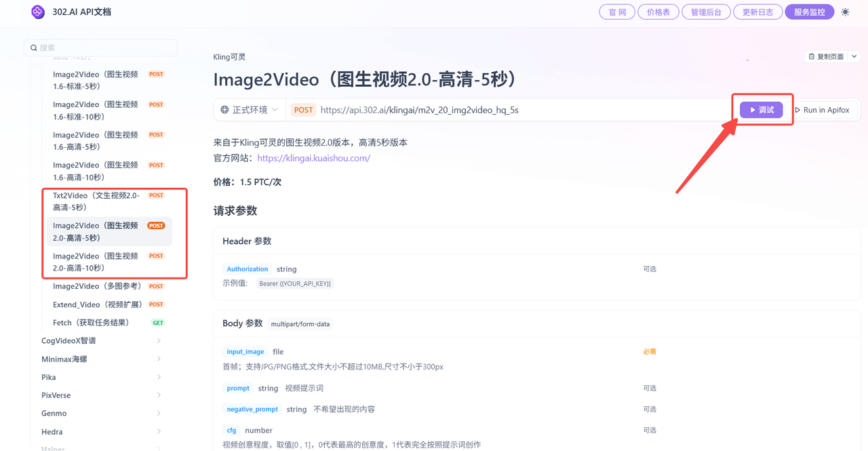This screenshot has height=451, width=868.
Task: Select Txt2Video 文生视频2.0-高清-5秒
Action: coord(109,201)
